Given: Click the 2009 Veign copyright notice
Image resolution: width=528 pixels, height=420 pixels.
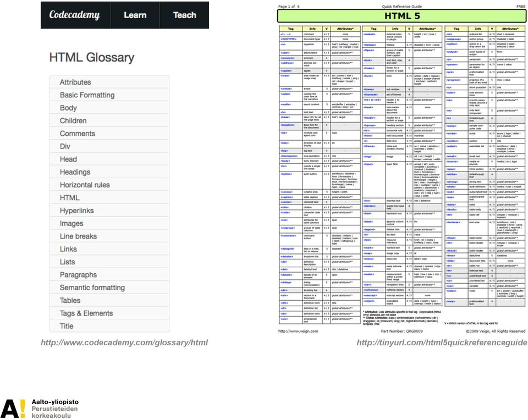Looking at the screenshot, I should (x=496, y=331).
